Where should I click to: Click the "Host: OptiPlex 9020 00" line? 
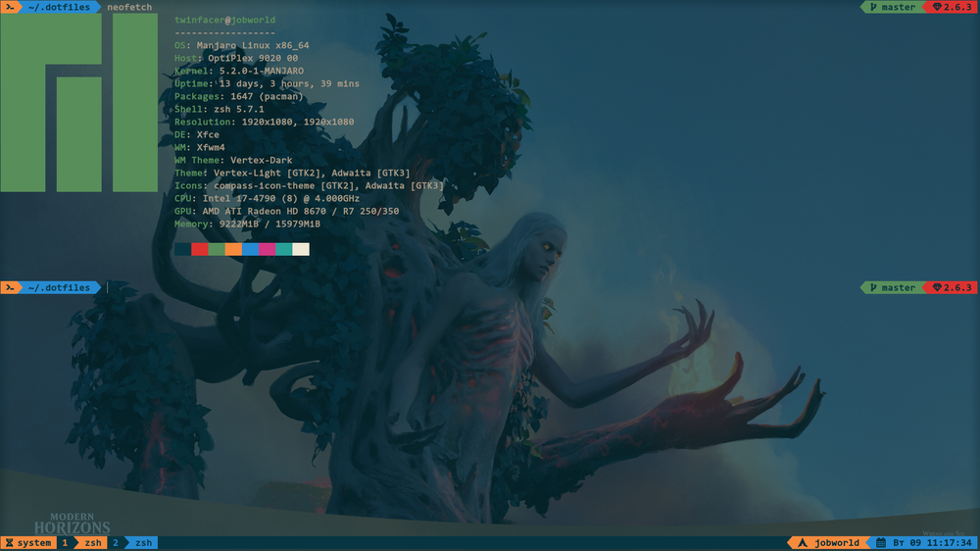(236, 58)
